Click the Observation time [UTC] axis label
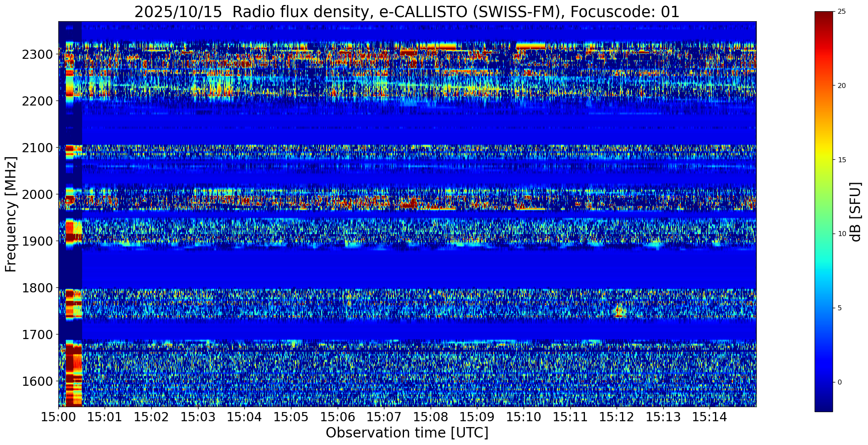The width and height of the screenshot is (868, 445). tap(407, 433)
